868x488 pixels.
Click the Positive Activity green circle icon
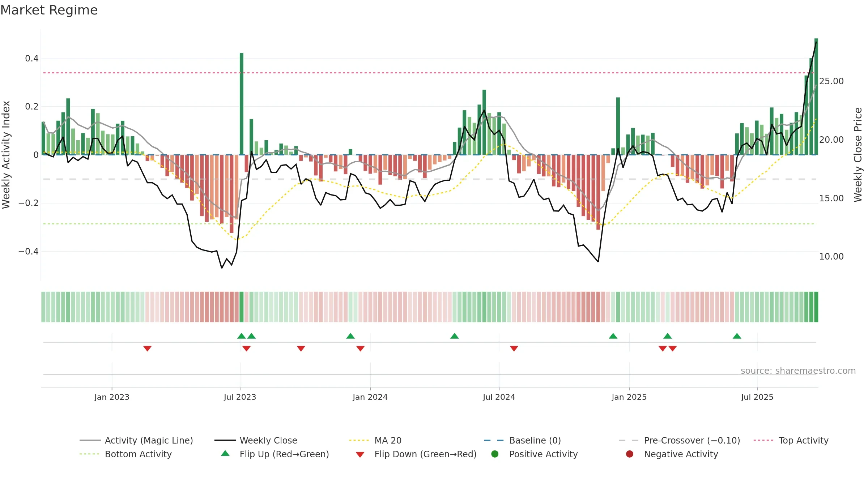(495, 454)
